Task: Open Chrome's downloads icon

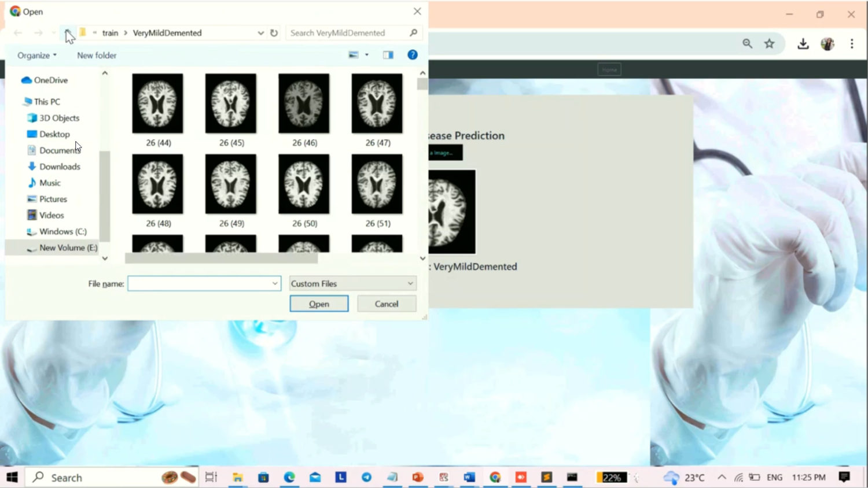Action: tap(803, 44)
